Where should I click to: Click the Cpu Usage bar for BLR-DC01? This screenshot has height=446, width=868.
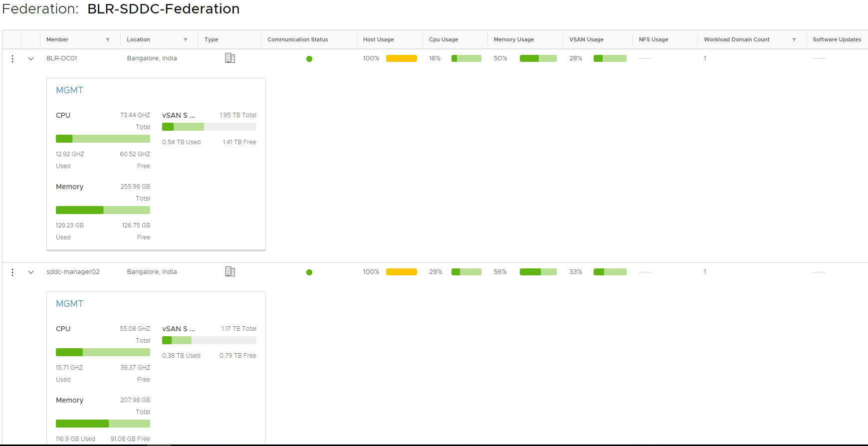tap(466, 58)
